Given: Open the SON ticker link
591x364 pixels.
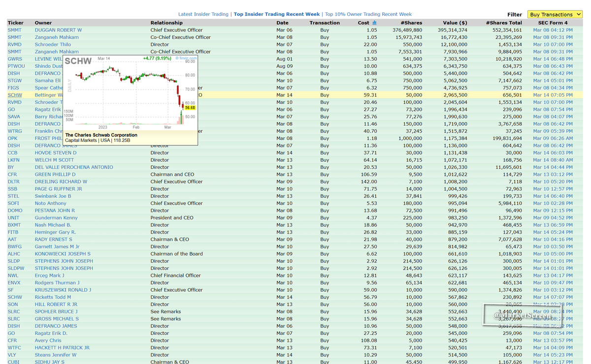Looking at the screenshot, I should coord(13,304).
